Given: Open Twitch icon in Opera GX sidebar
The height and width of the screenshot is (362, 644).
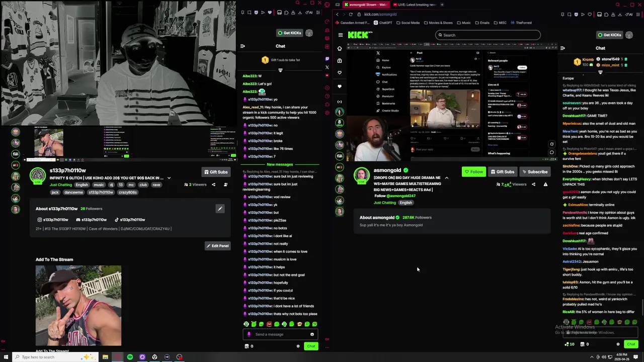Looking at the screenshot, I should [327, 59].
